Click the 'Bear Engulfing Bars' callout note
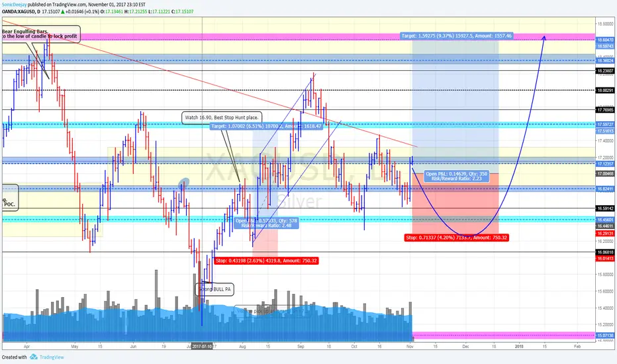The image size is (617, 364). [x=41, y=34]
